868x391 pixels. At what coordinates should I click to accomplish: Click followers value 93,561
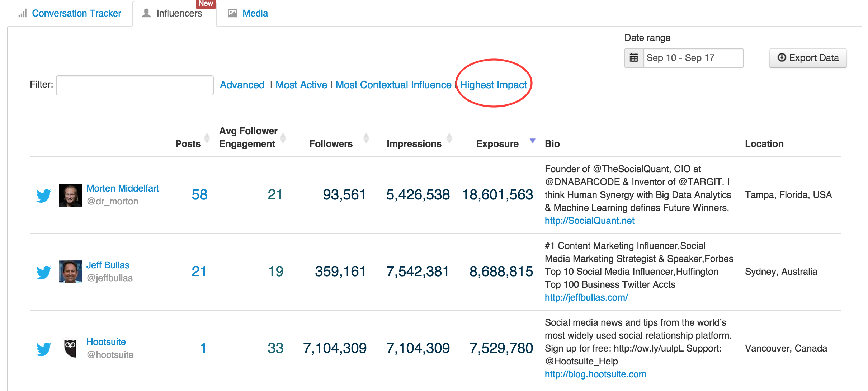344,195
